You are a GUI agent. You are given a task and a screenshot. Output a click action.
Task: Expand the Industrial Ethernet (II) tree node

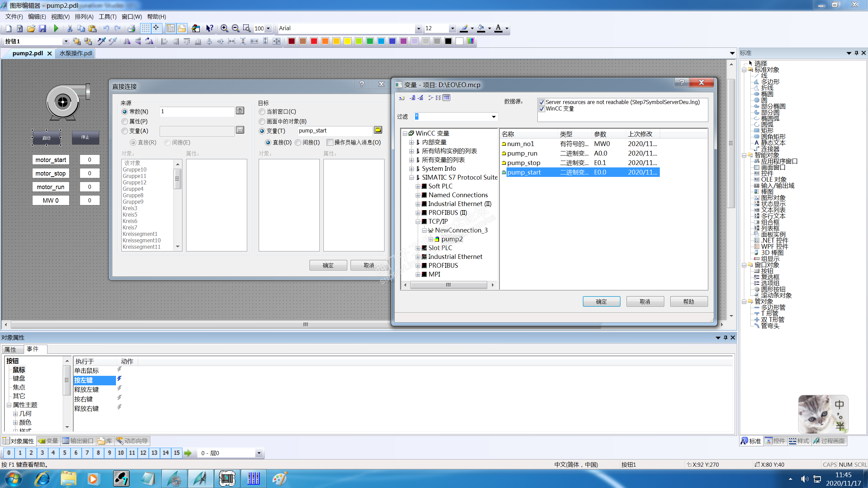pyautogui.click(x=418, y=204)
